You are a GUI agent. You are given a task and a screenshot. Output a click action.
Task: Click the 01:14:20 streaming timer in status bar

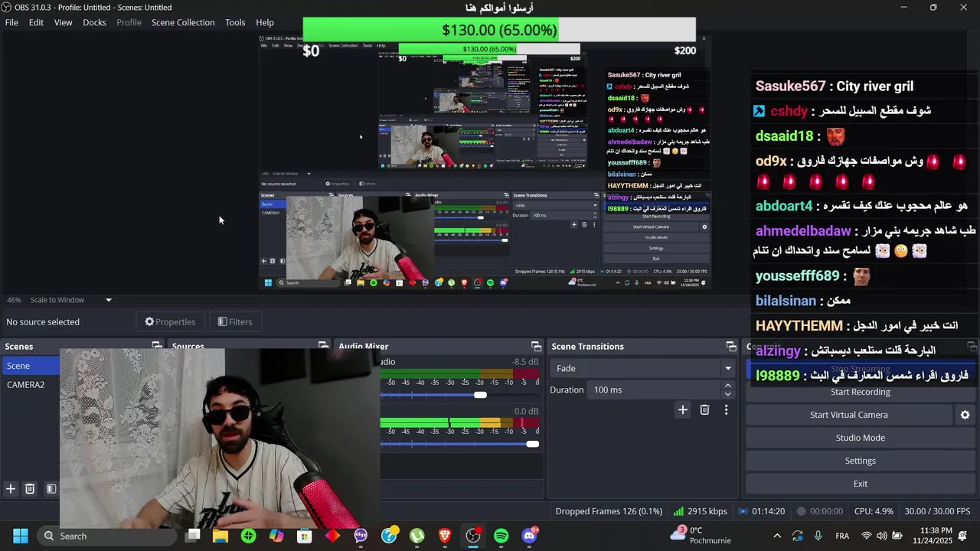coord(768,511)
